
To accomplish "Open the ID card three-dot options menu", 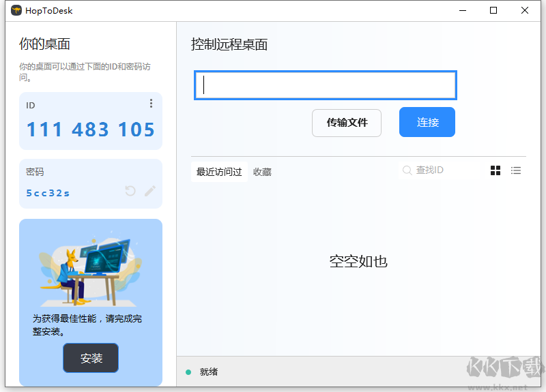I will tap(151, 104).
